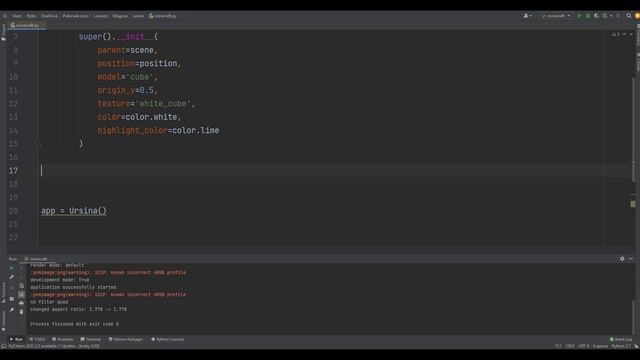Place cursor on 'app = Ursina()' line
640x360 pixels.
tap(73, 211)
